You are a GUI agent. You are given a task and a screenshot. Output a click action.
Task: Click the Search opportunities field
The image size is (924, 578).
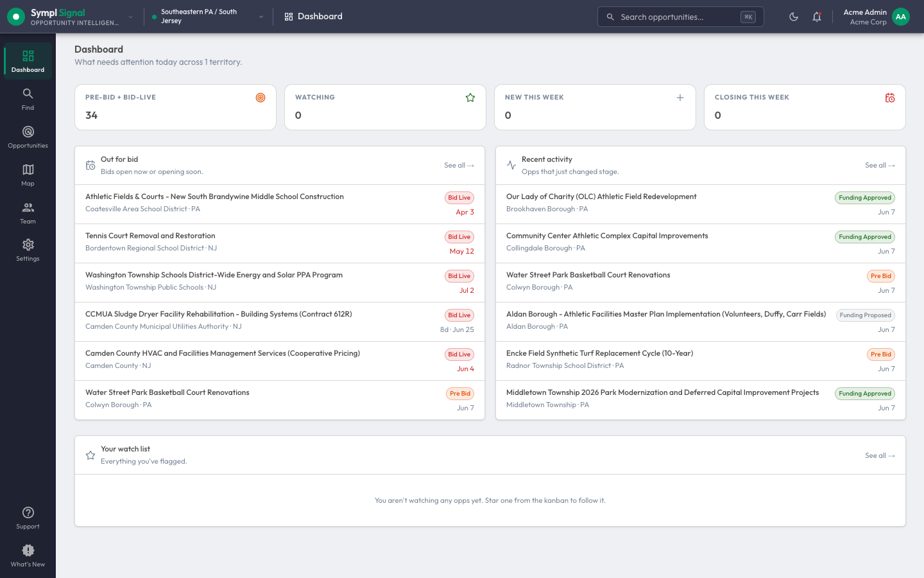point(680,17)
